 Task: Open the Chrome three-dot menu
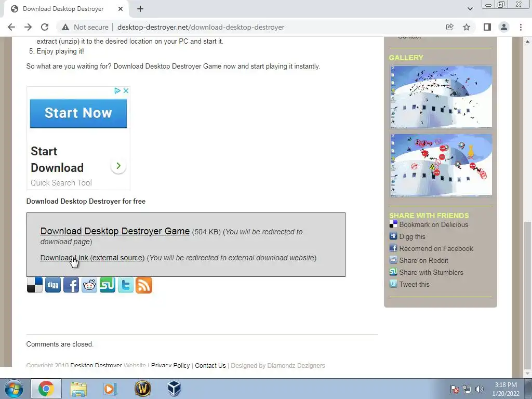tap(521, 27)
